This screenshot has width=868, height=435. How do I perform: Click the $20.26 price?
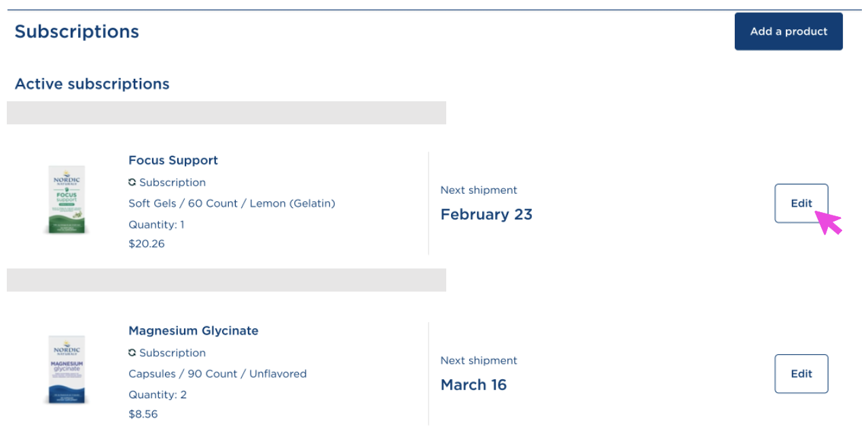click(146, 243)
